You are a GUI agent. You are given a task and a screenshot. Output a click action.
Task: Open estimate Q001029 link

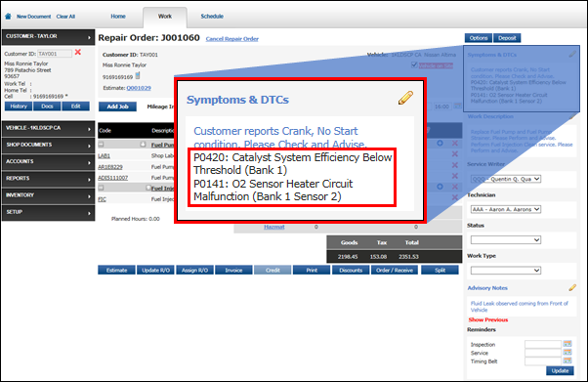[139, 88]
